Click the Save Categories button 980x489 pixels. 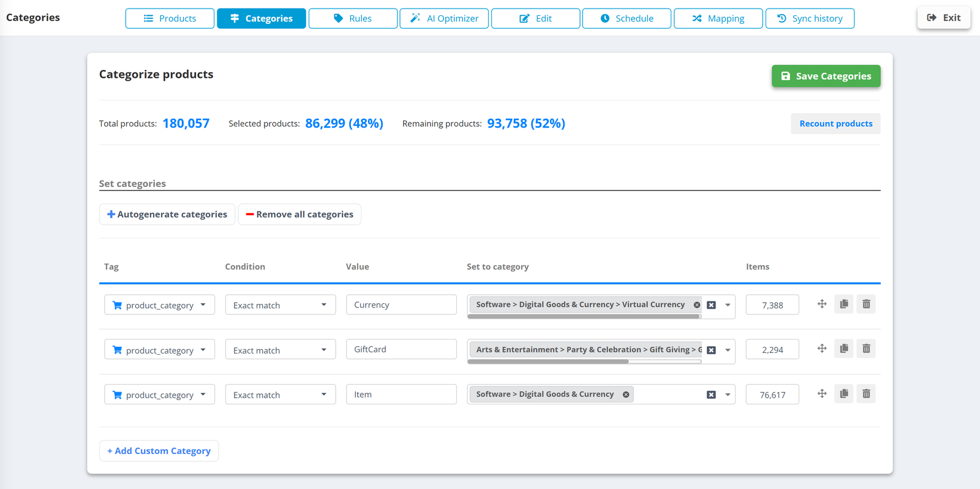click(x=826, y=76)
